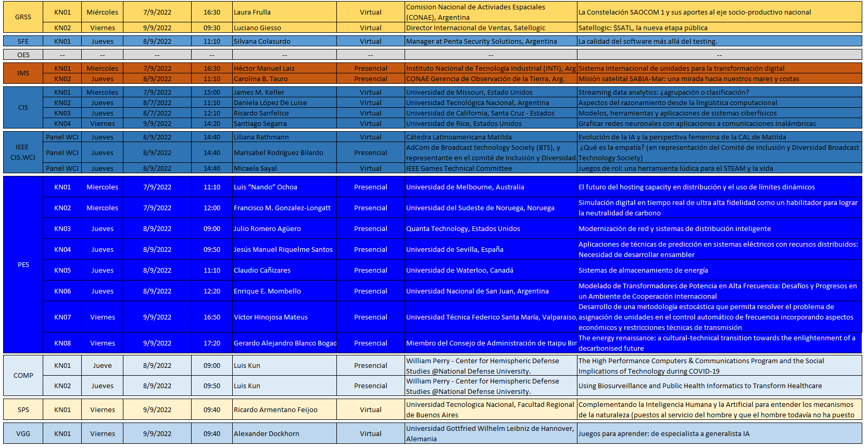The image size is (868, 448).
Task: Click time 12:00 in PES KN02 row
Action: [212, 208]
